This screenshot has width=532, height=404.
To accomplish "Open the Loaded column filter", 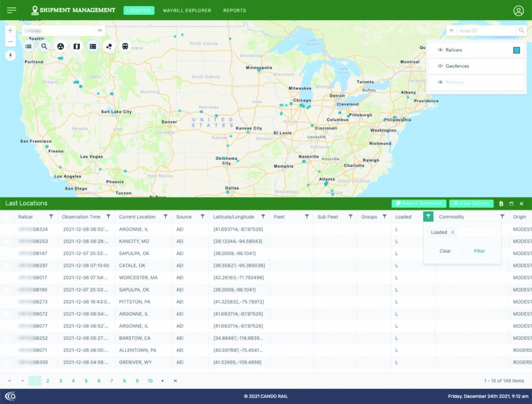I will click(x=428, y=217).
